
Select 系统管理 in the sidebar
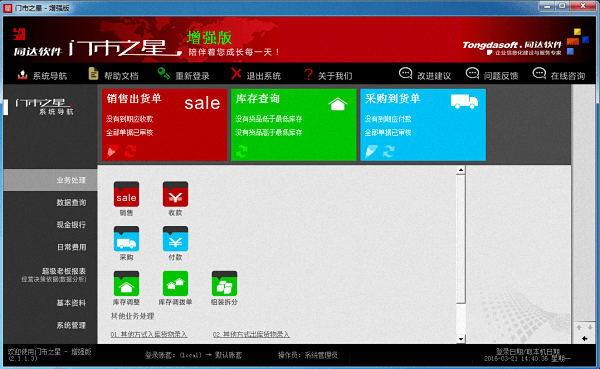pos(71,325)
